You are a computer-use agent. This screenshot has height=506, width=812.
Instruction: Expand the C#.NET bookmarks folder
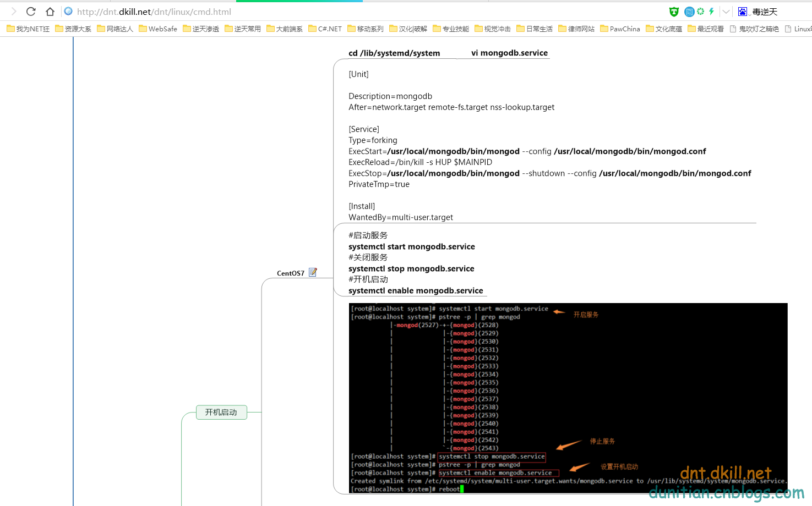325,29
